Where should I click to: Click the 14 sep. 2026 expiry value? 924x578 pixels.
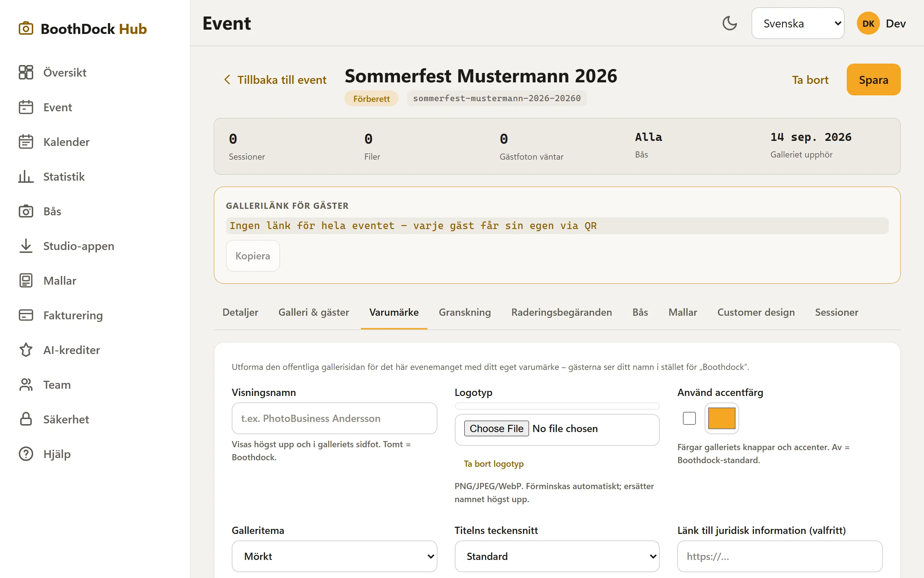pos(811,137)
